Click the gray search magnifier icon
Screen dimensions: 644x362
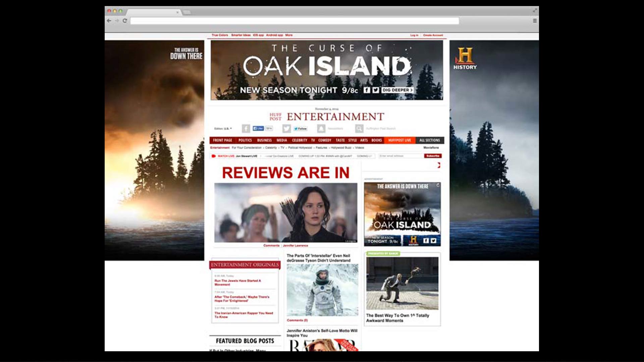click(359, 128)
